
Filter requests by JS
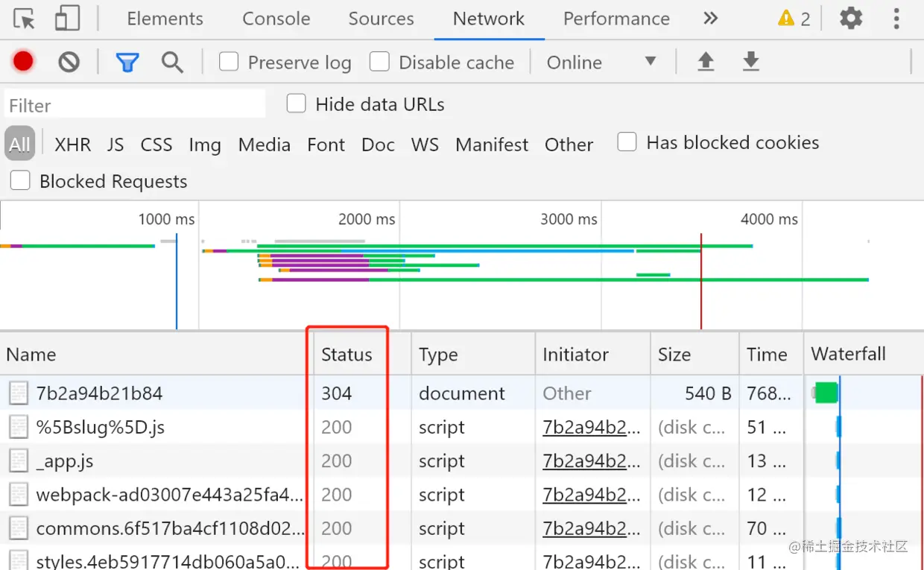[115, 145]
